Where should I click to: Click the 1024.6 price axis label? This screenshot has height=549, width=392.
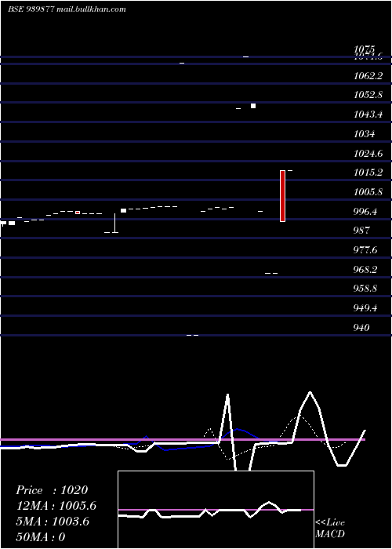tap(368, 154)
